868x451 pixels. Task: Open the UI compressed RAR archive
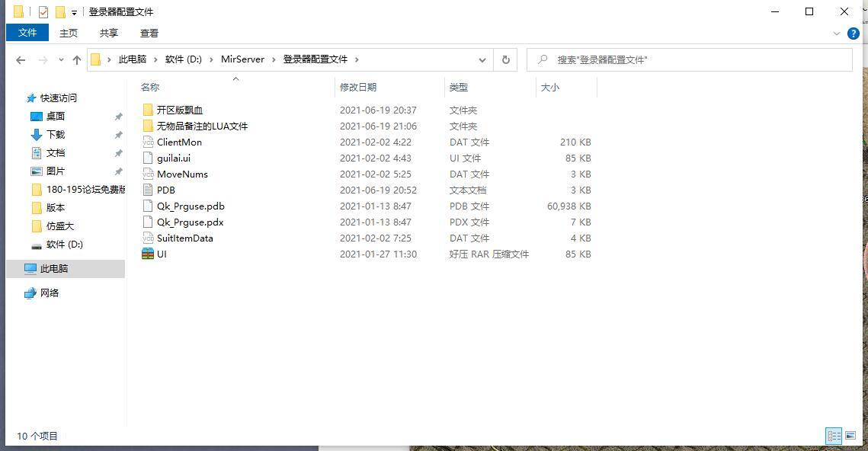(x=162, y=254)
